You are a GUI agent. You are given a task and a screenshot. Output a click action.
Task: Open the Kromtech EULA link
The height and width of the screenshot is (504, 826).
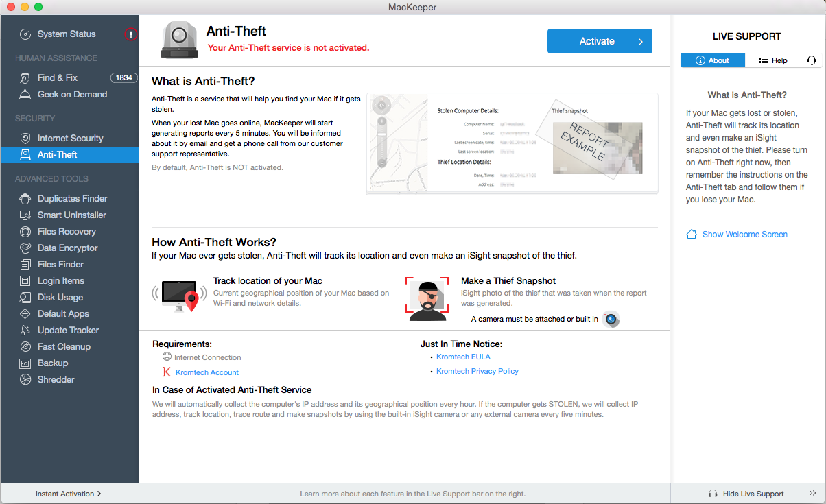coord(464,357)
